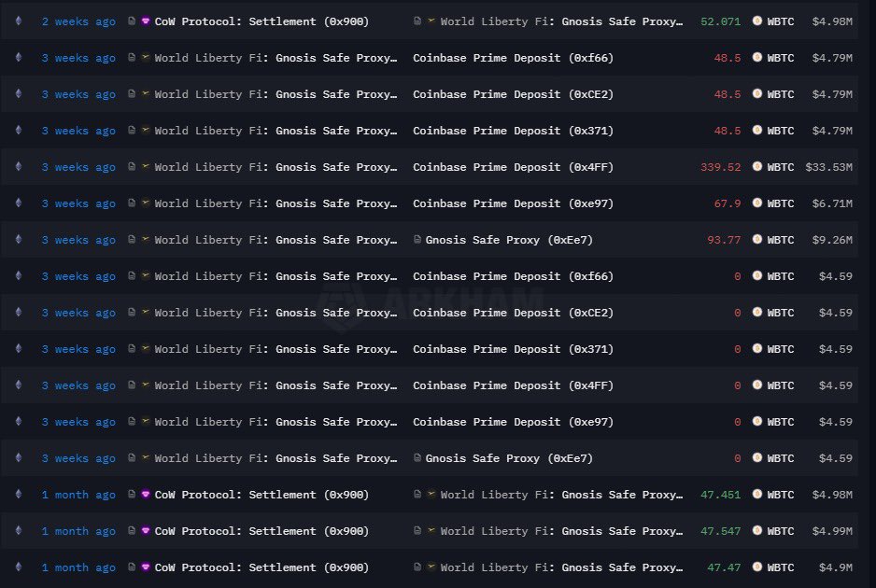
Task: Click the $4.9M USD value
Action: point(835,567)
